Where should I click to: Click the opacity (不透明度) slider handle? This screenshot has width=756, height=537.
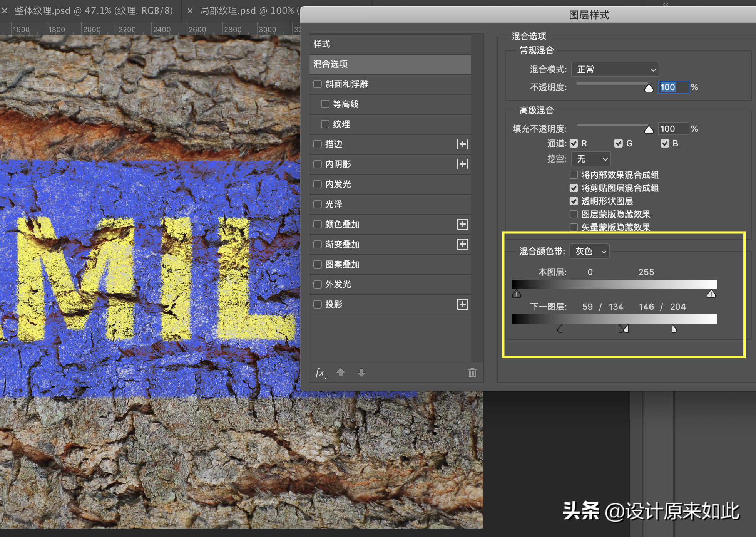[x=649, y=88]
